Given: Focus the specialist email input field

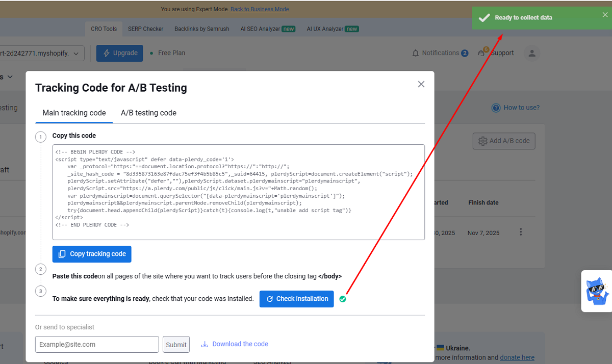Looking at the screenshot, I should coord(97,344).
